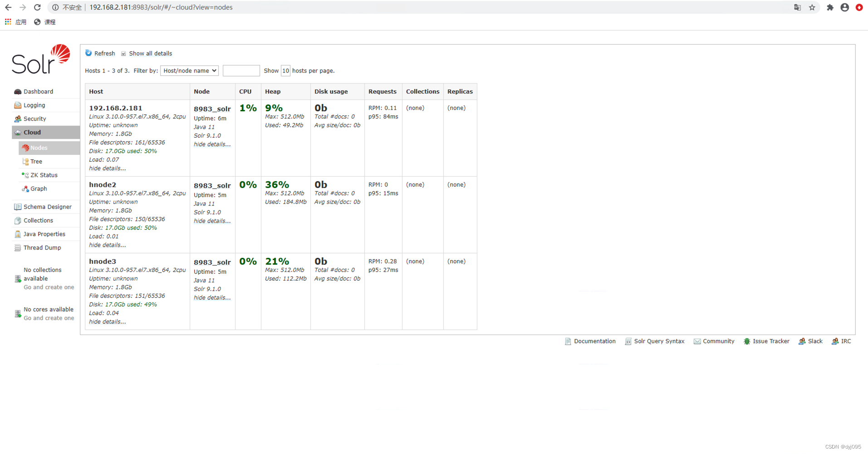Image resolution: width=868 pixels, height=454 pixels.
Task: Open Dashboard from the sidebar
Action: [38, 92]
